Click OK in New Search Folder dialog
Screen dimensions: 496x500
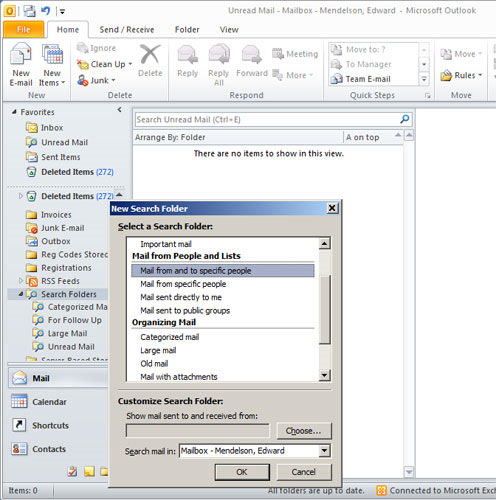point(242,472)
